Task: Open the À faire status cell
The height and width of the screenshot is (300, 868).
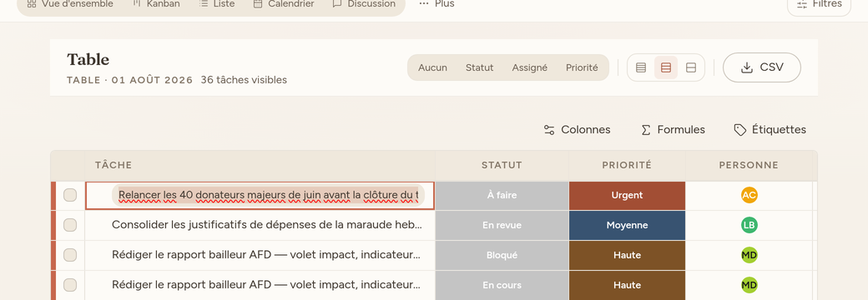Action: click(502, 195)
